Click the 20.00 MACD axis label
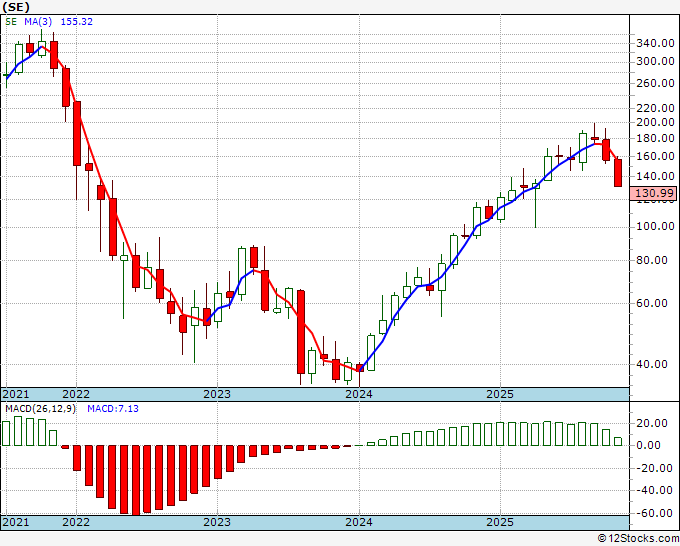The width and height of the screenshot is (680, 546). (x=652, y=423)
